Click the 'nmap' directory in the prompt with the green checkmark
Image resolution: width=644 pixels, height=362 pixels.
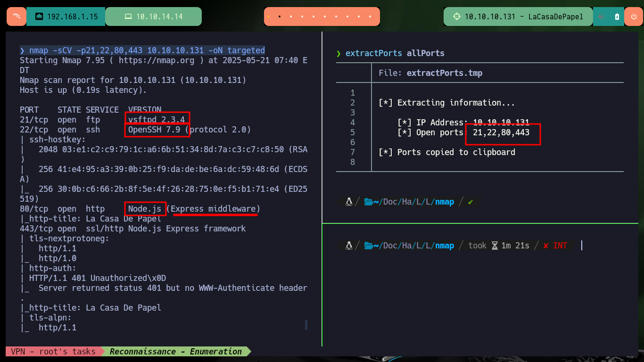pyautogui.click(x=445, y=202)
